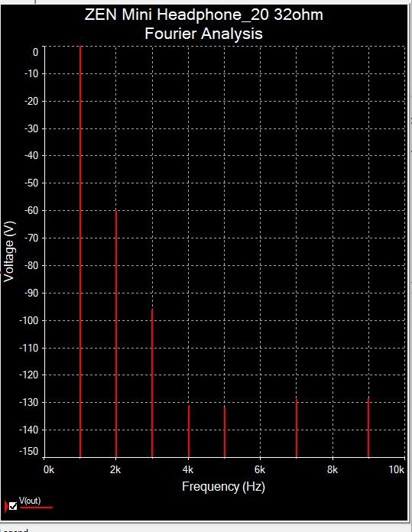Image resolution: width=412 pixels, height=532 pixels.
Task: Click the V(out) legend label
Action: point(30,501)
